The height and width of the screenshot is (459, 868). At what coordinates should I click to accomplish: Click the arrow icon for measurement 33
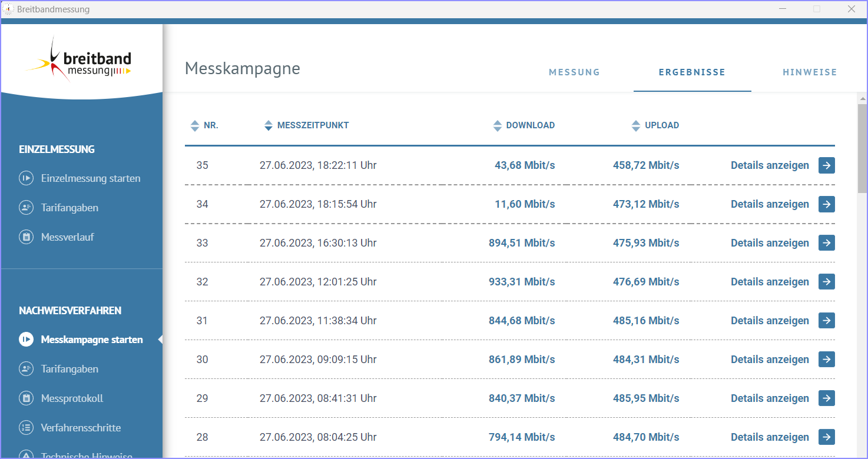[x=827, y=243]
